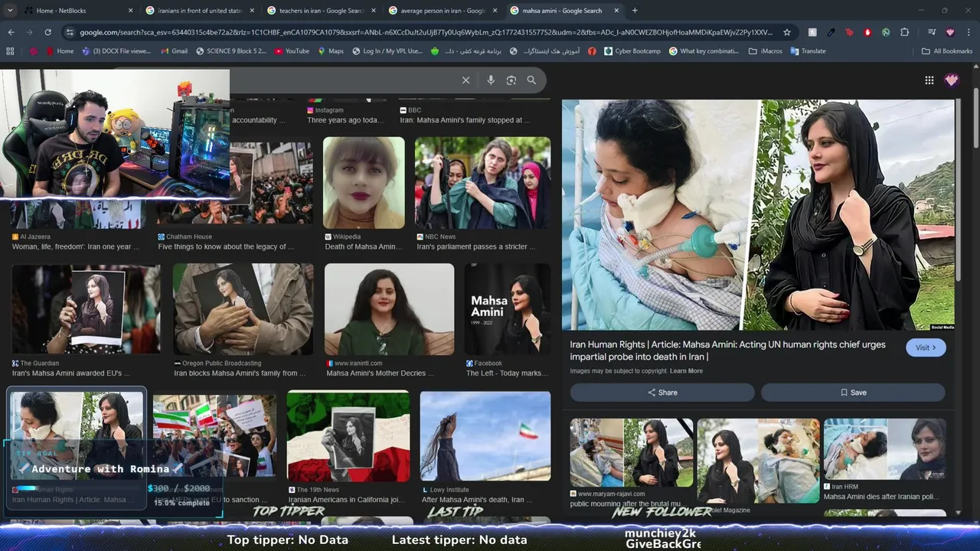Open the Gmail bookmark
Viewport: 980px width, 551px height.
pyautogui.click(x=174, y=51)
